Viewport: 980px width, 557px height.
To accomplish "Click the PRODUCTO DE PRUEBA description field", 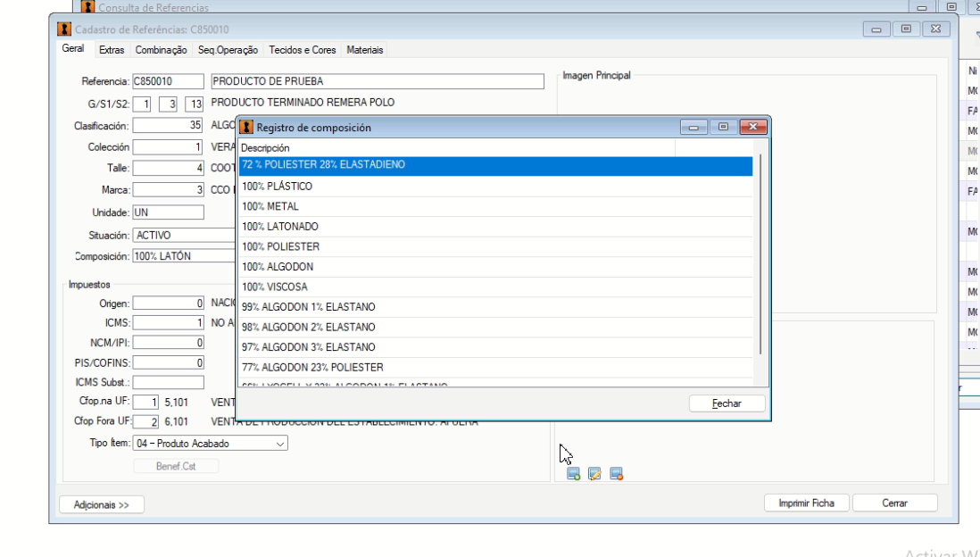I will (378, 81).
